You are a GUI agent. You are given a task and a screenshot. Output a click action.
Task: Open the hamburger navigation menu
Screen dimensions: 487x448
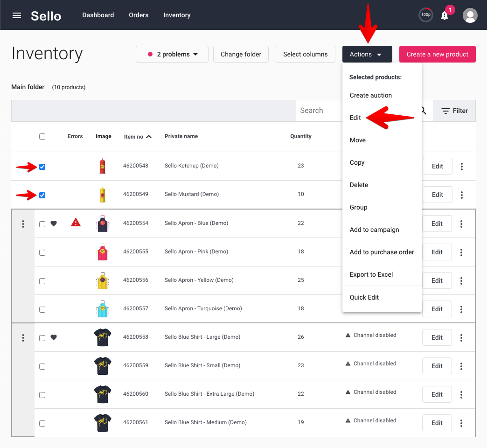[x=17, y=15]
